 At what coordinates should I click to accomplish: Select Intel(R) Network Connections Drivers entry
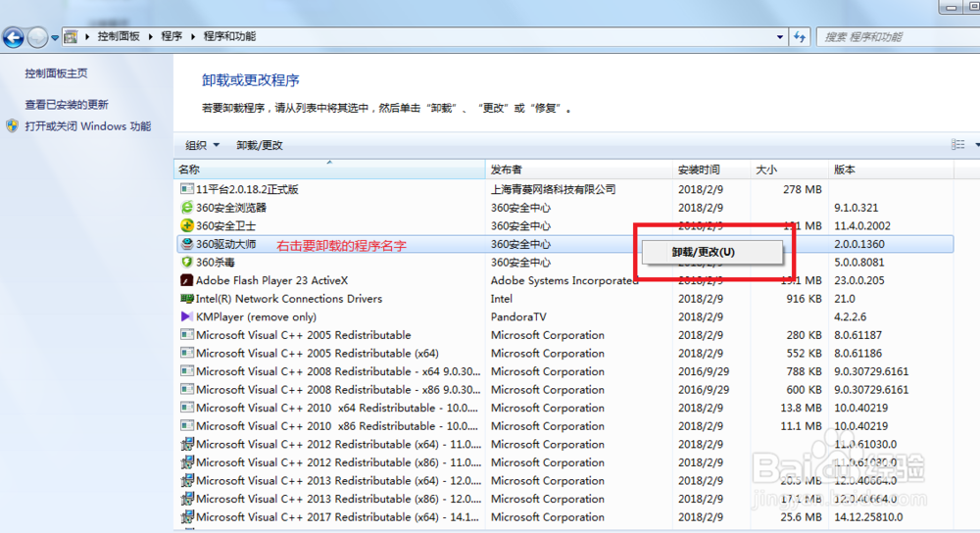click(289, 299)
